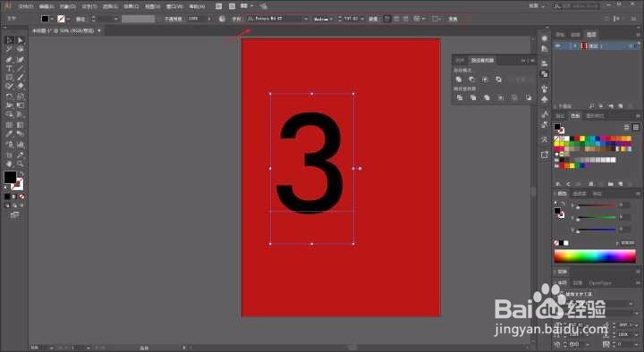Click Trim in Pathfinder panel

(x=473, y=97)
